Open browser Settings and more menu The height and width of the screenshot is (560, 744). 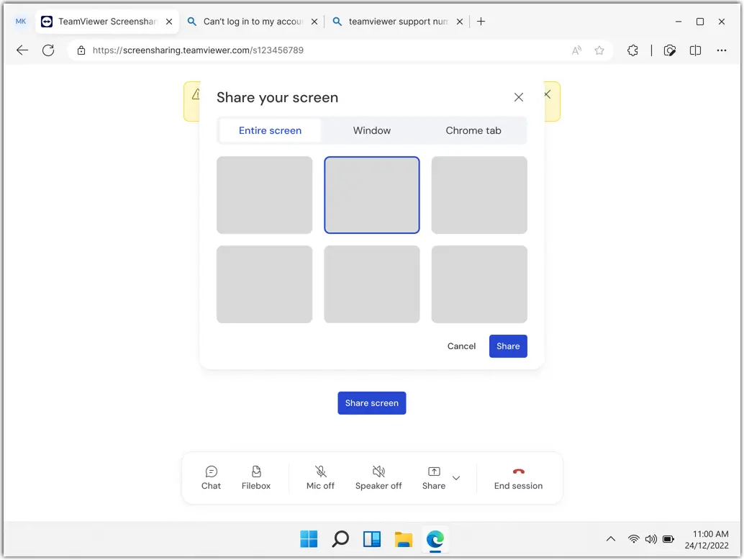tap(722, 50)
